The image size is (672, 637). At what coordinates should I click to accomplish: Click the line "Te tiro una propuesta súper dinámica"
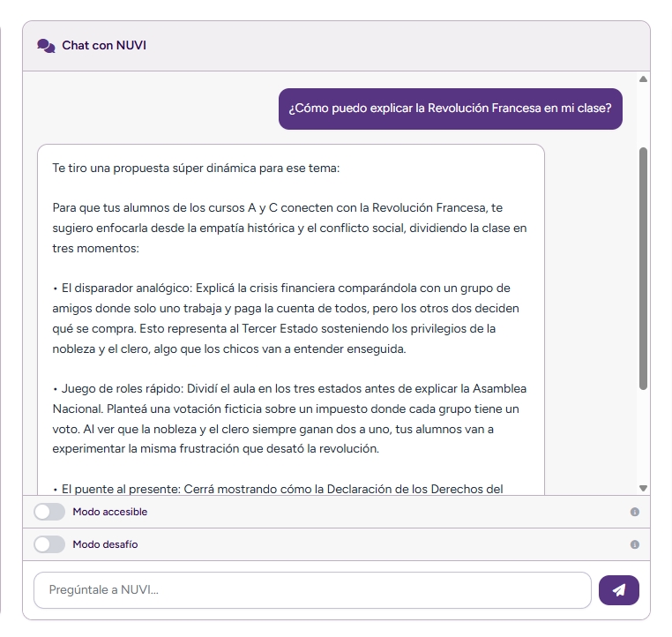(196, 168)
